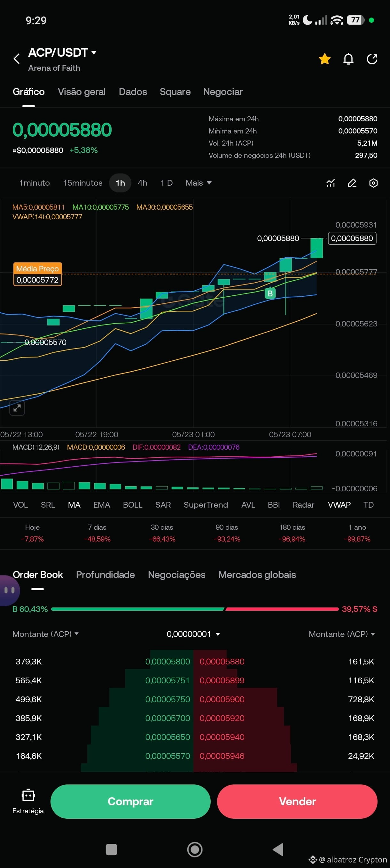The height and width of the screenshot is (868, 390).
Task: Tap Android recent apps square
Action: coord(111,849)
